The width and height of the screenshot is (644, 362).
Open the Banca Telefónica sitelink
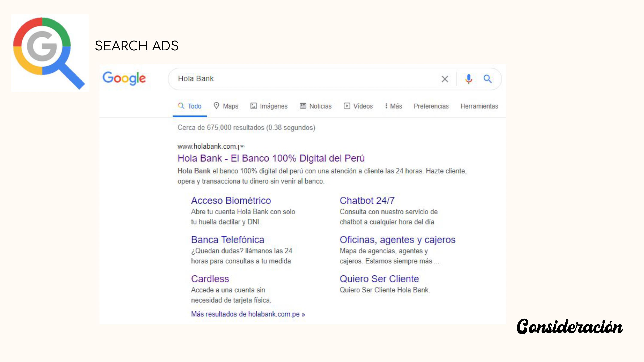coord(228,240)
